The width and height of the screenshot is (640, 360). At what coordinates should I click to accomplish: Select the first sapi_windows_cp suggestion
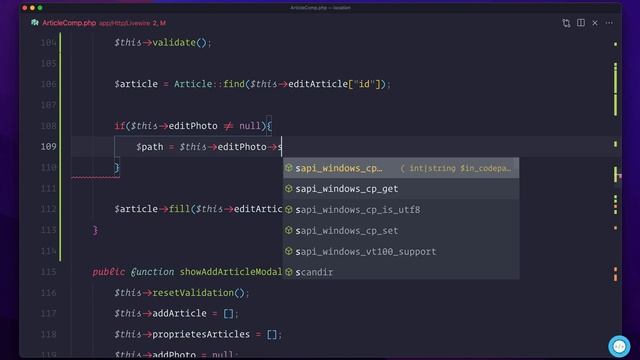[401, 168]
